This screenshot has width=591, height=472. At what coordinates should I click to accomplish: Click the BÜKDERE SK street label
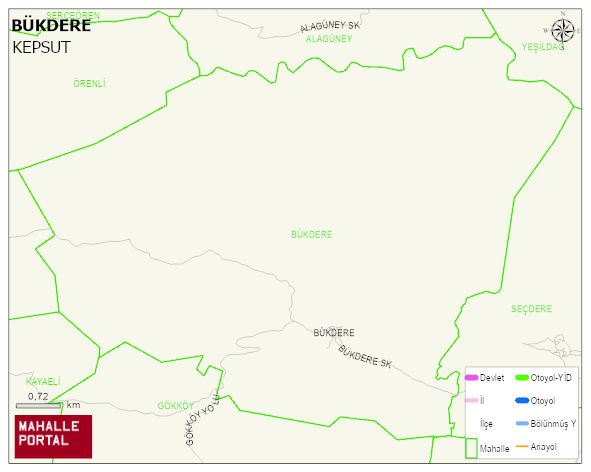click(364, 357)
